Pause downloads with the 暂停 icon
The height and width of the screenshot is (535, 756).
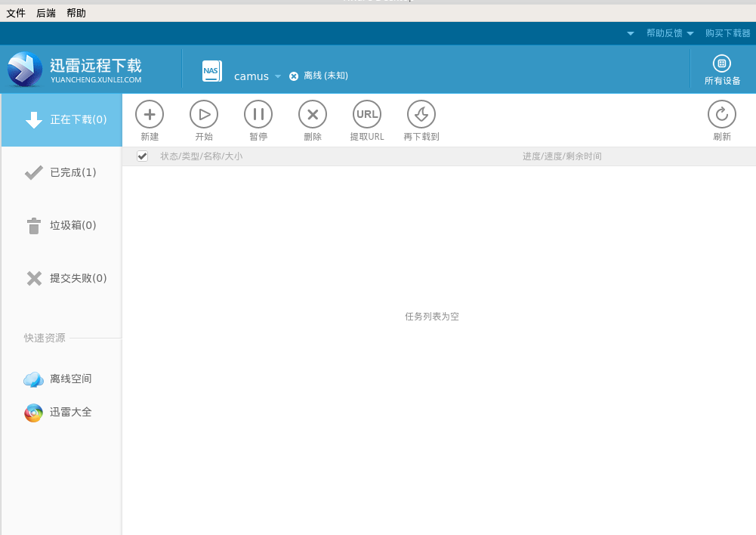click(258, 114)
